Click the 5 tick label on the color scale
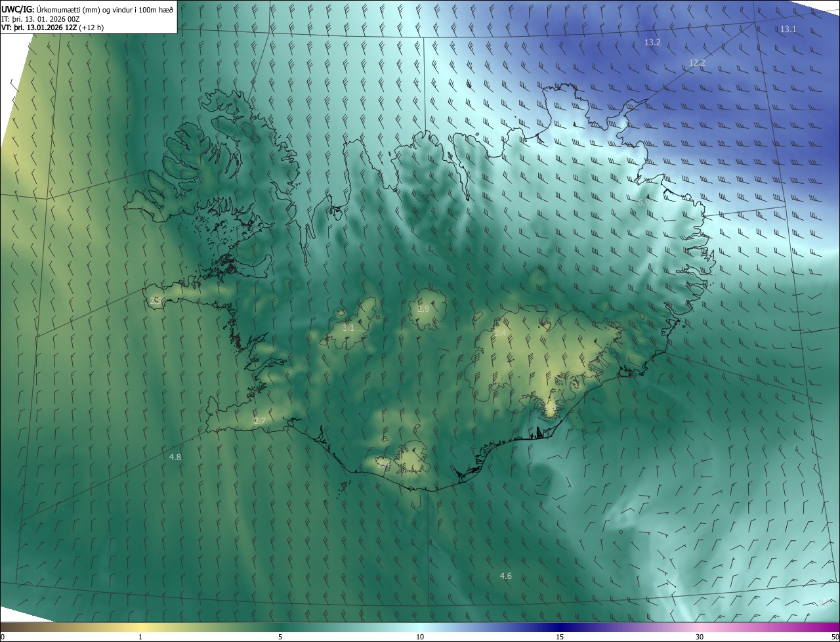 [x=280, y=637]
